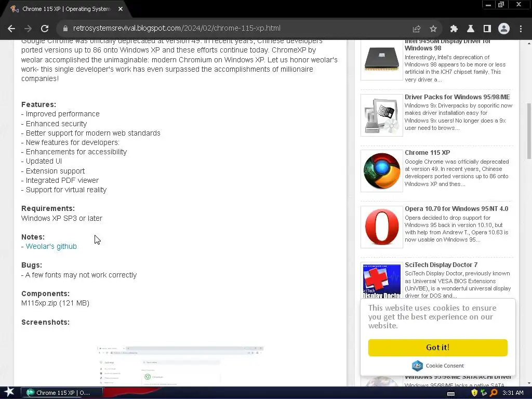Click the Extension support feature line
Viewport: 532px width, 399px height.
[x=53, y=171]
